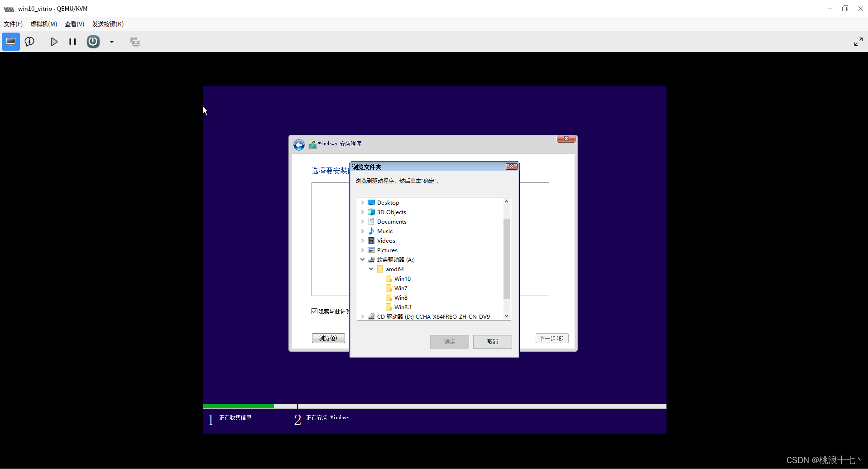The width and height of the screenshot is (868, 469).
Task: Show the graphical console view icon
Action: [11, 42]
